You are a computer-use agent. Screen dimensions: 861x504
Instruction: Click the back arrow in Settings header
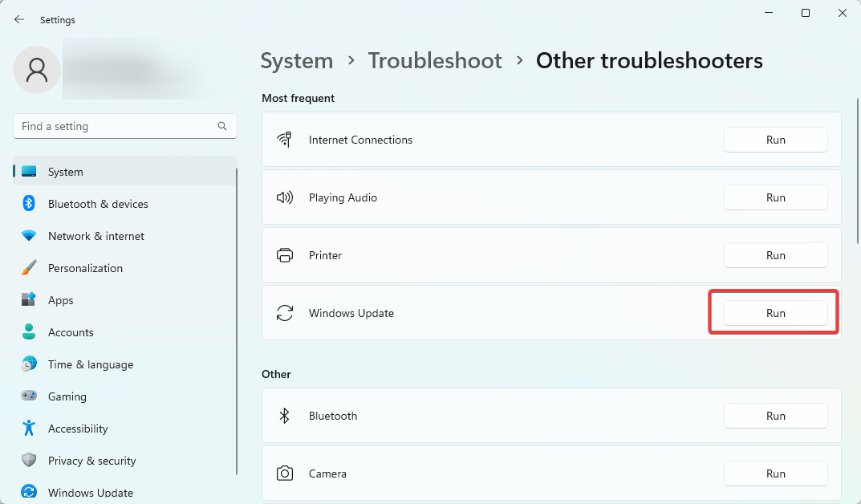click(19, 19)
